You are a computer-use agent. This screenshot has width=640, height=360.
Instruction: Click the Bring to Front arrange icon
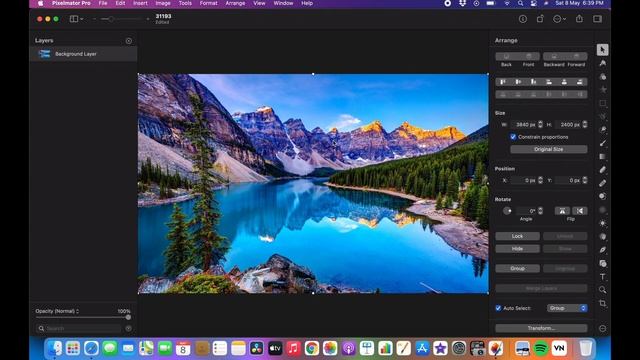pos(529,56)
